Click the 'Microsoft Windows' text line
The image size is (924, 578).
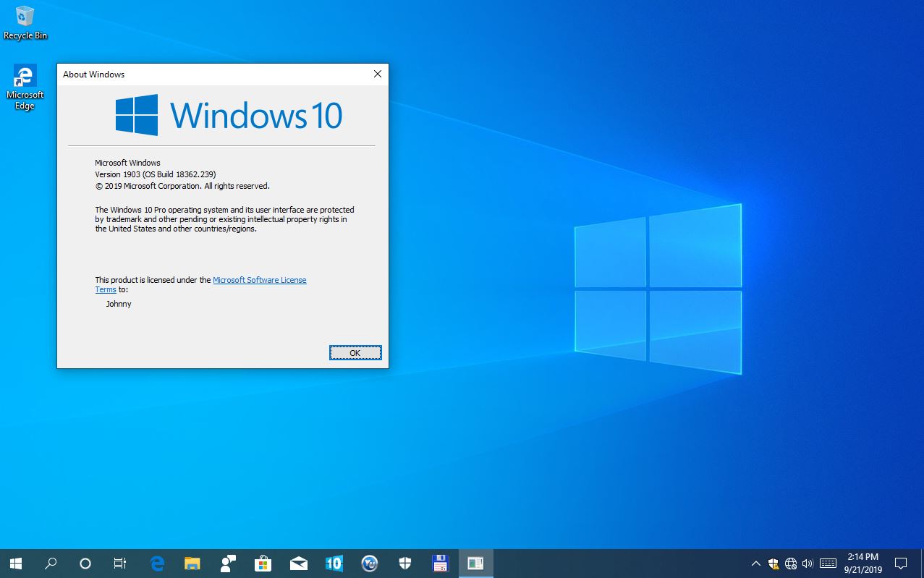[127, 163]
